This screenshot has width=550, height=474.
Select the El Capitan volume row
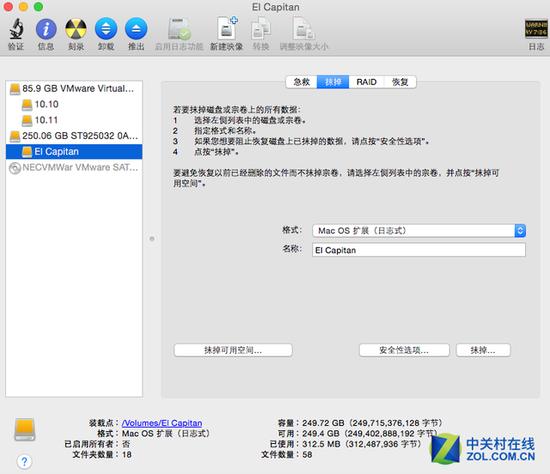click(x=74, y=152)
